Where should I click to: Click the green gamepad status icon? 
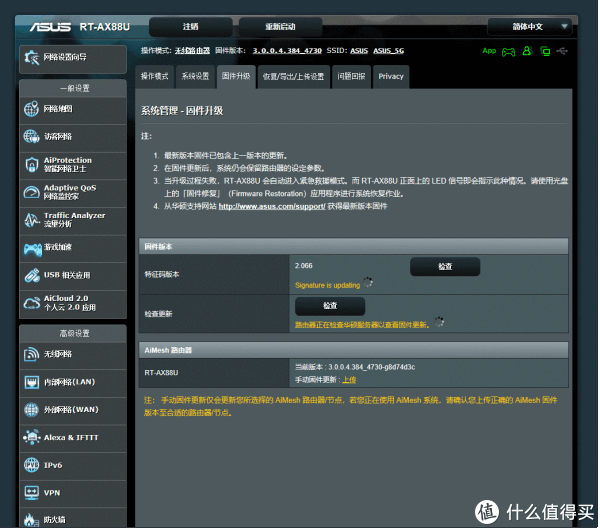pos(509,52)
